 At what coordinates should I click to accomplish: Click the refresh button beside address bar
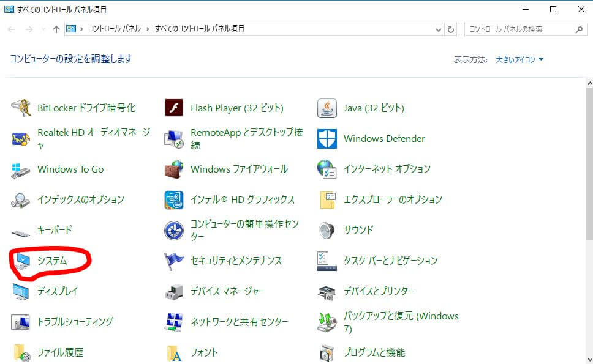click(451, 29)
